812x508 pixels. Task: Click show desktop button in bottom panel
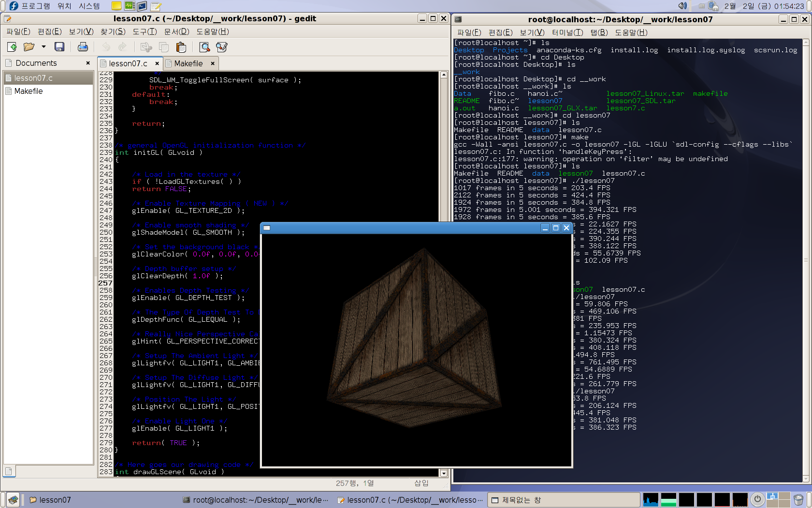pyautogui.click(x=13, y=500)
